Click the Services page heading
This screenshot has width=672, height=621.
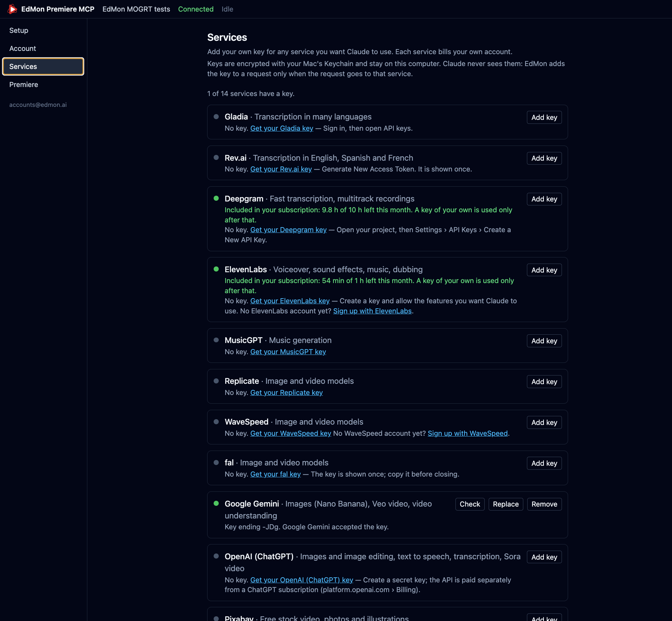pos(227,38)
